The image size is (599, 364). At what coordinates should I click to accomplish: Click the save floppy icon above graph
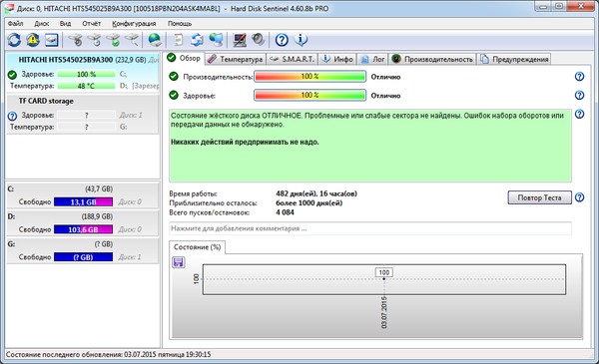178,262
